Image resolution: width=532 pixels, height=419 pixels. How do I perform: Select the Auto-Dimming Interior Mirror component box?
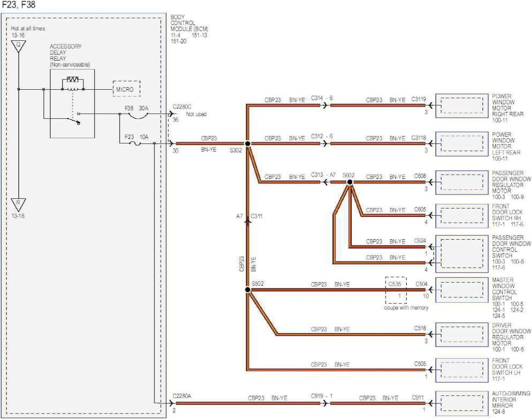tap(462, 403)
